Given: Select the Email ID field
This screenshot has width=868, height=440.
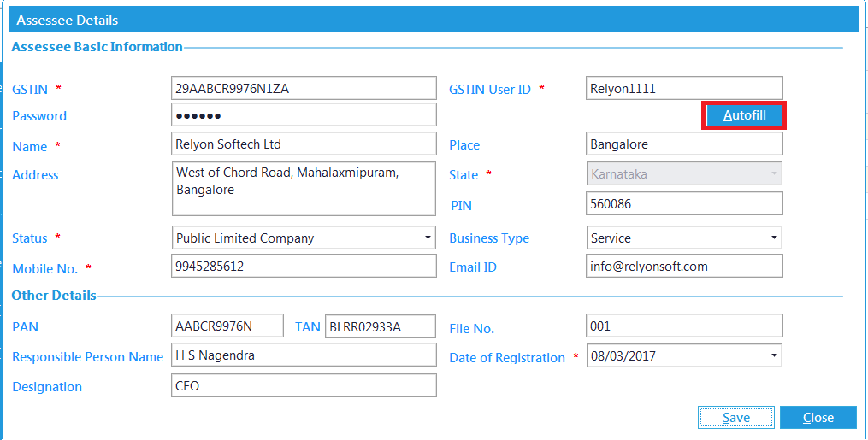Looking at the screenshot, I should pyautogui.click(x=684, y=267).
